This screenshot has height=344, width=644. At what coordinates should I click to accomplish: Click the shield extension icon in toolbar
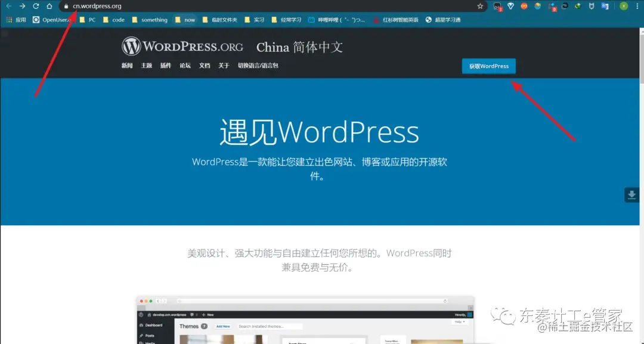point(590,6)
